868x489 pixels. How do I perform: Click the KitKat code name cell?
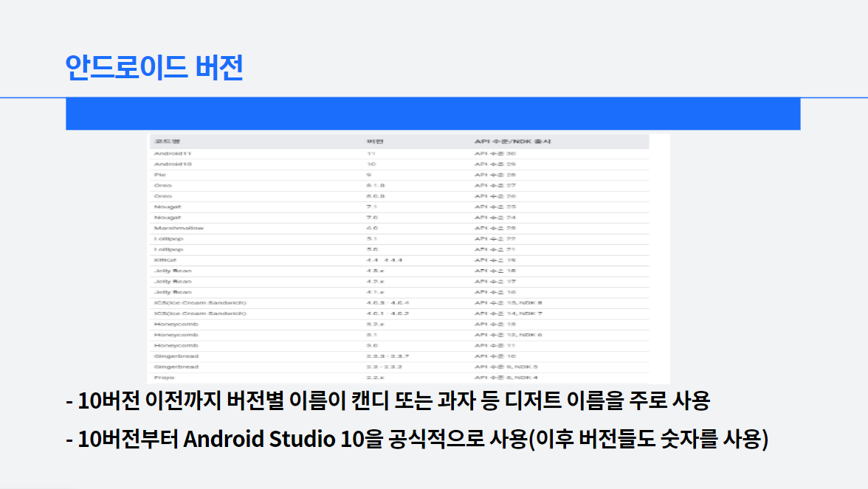coord(164,260)
